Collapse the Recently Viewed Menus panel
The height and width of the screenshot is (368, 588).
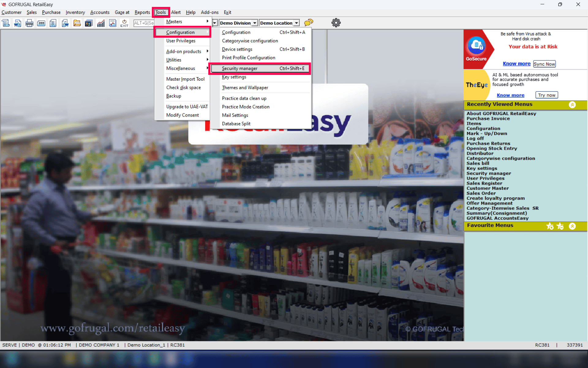click(x=572, y=105)
